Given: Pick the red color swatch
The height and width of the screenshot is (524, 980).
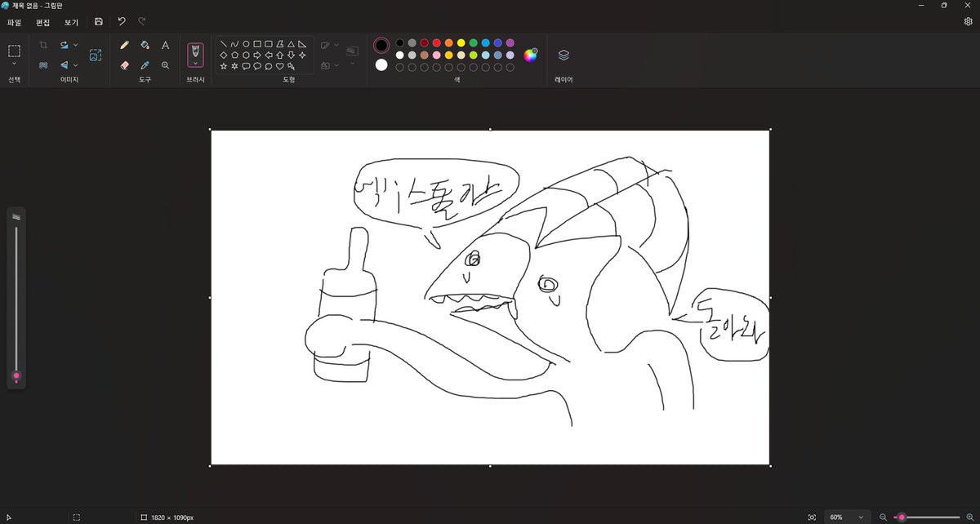Looking at the screenshot, I should coord(437,42).
